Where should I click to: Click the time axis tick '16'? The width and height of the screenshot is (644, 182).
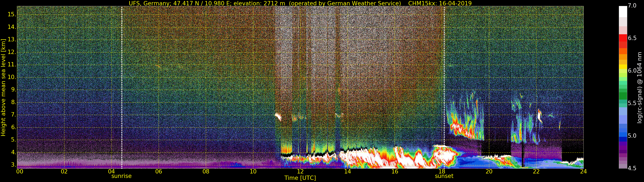click(x=395, y=172)
